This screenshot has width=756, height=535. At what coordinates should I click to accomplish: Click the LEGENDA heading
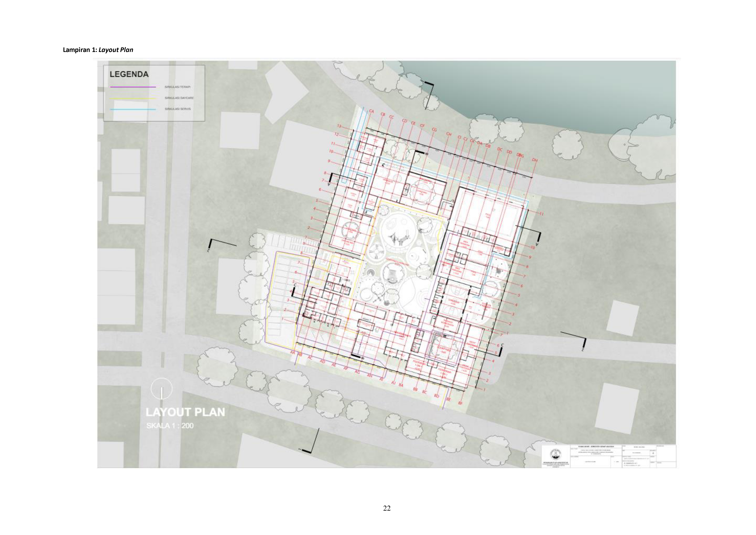tap(129, 74)
